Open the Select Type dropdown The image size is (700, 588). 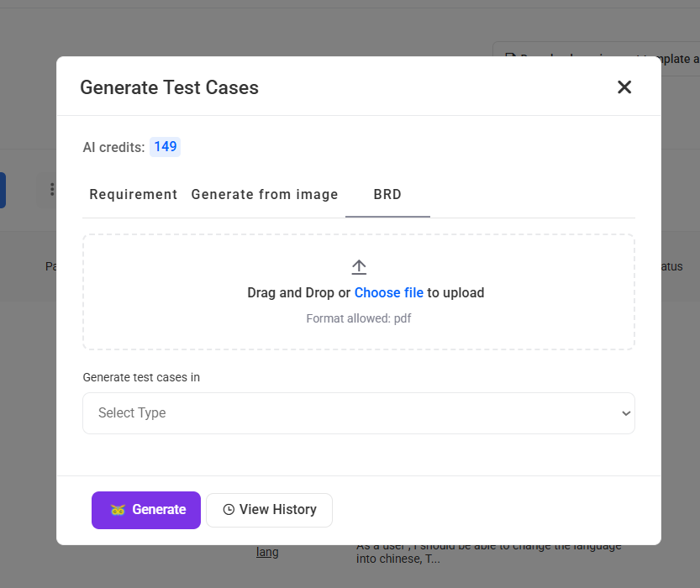[x=358, y=413]
